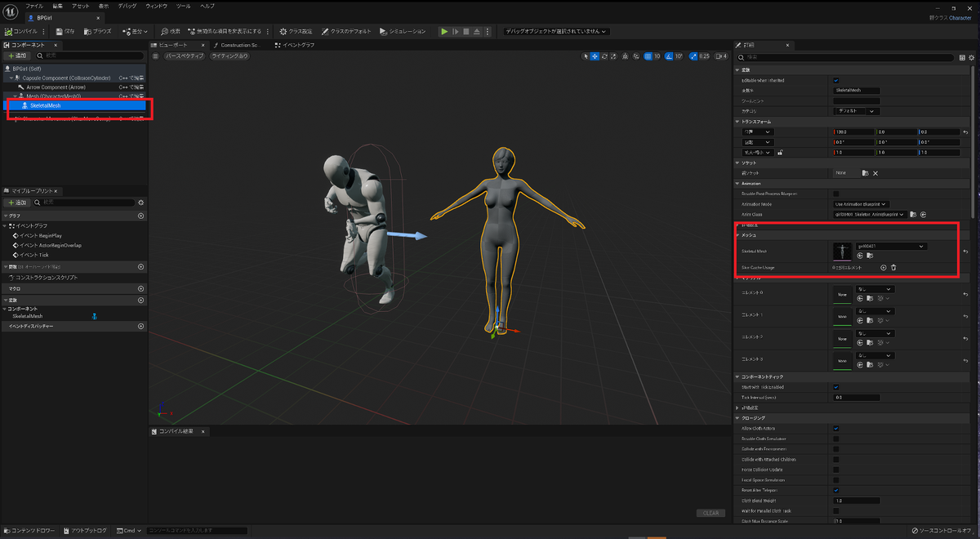Open the Skeletal Mesh asset dropdown gvl00401
This screenshot has width=980, height=539.
tap(891, 246)
